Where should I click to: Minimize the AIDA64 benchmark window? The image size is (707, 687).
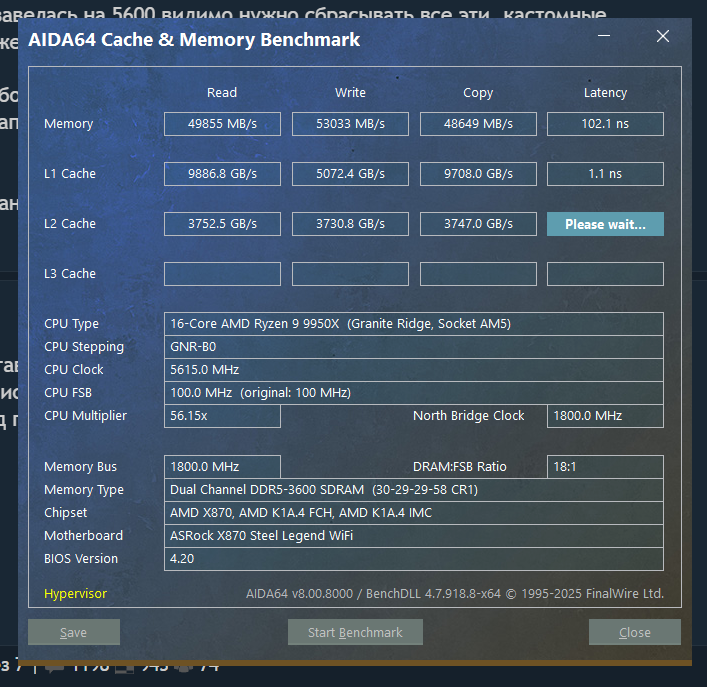[x=604, y=36]
